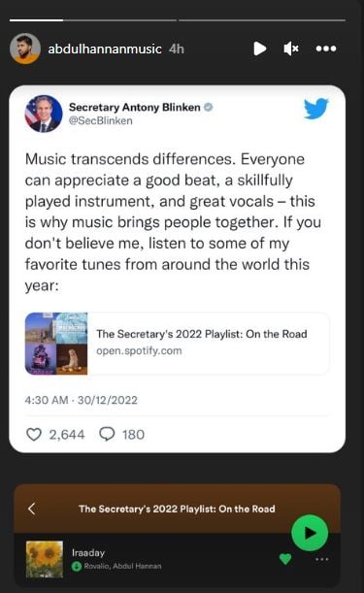Open the abdulhannanmusic username link
Image resolution: width=364 pixels, height=593 pixels.
[x=105, y=49]
